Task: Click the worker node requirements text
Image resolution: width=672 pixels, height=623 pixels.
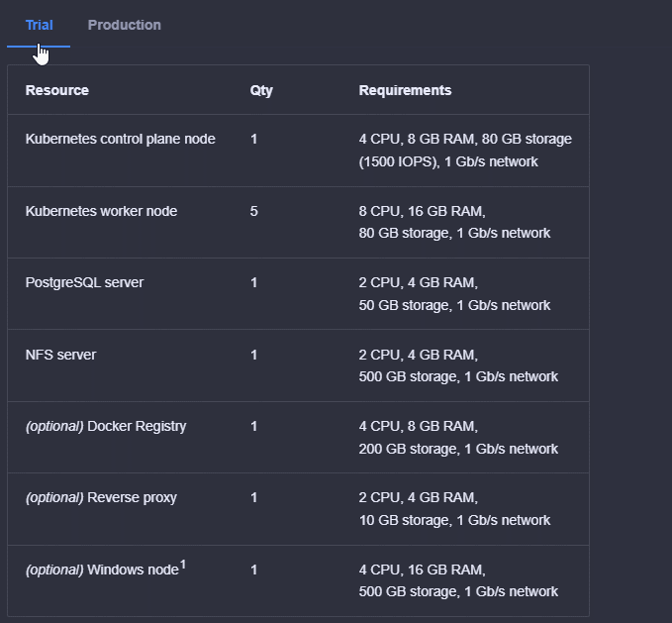Action: (454, 222)
